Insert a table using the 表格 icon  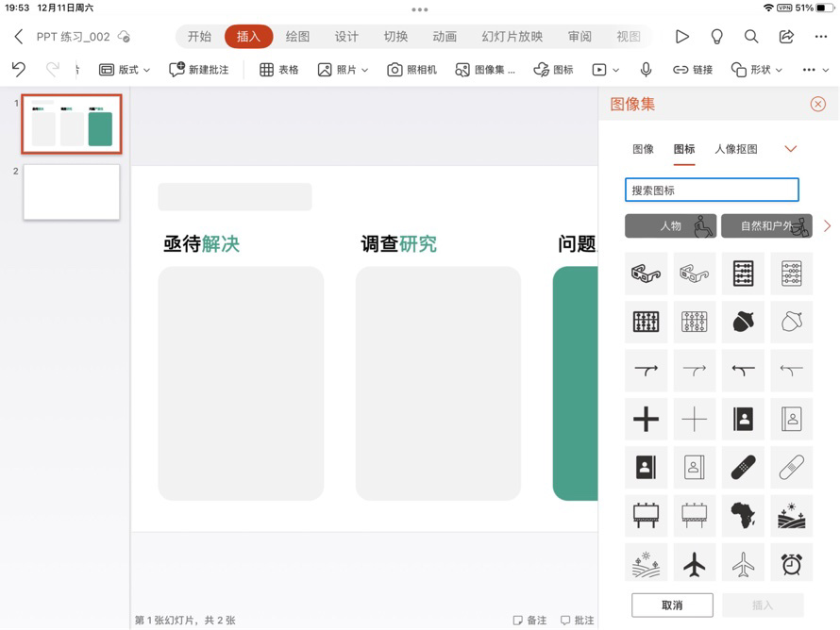point(279,69)
